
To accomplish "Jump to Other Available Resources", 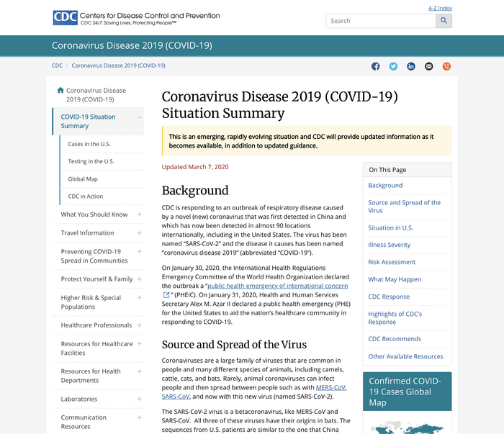I will click(405, 356).
